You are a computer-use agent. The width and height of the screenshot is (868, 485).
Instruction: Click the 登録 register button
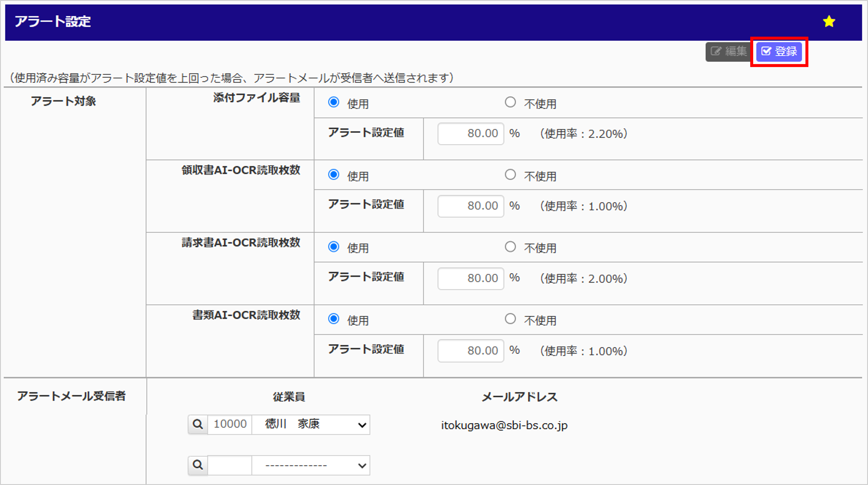click(779, 52)
